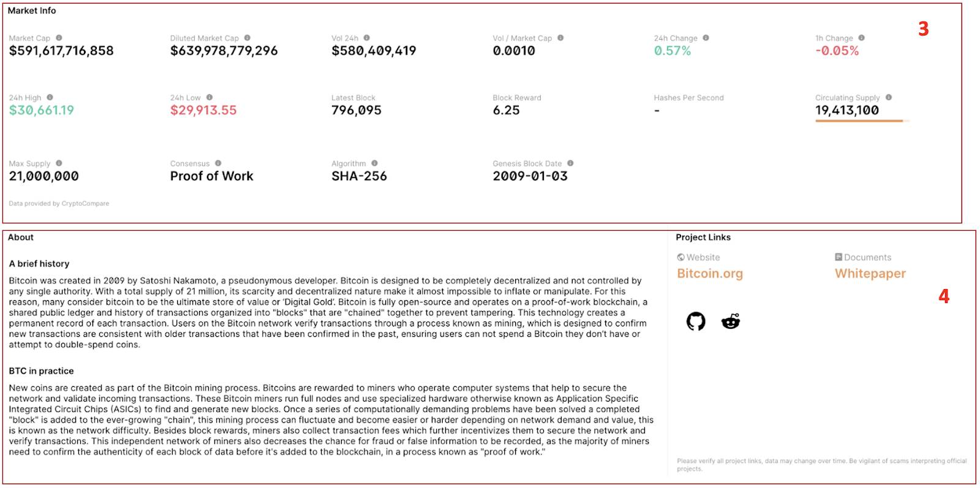Click the info icon beside Circulating Supply
Viewport: 980px width, 488px height.
click(x=889, y=97)
